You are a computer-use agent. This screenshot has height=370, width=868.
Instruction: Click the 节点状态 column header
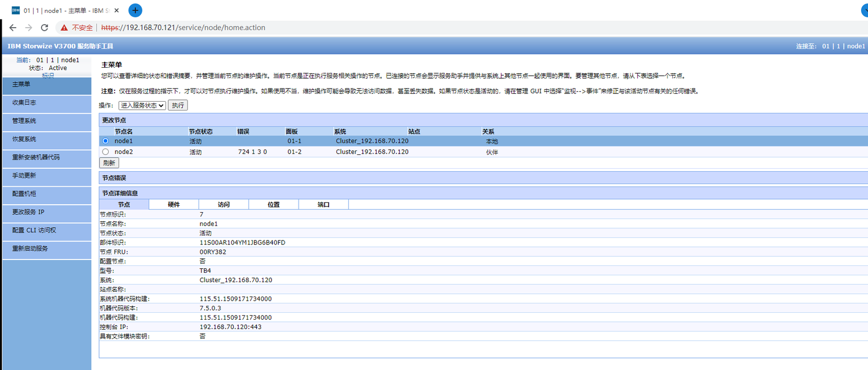tap(201, 132)
